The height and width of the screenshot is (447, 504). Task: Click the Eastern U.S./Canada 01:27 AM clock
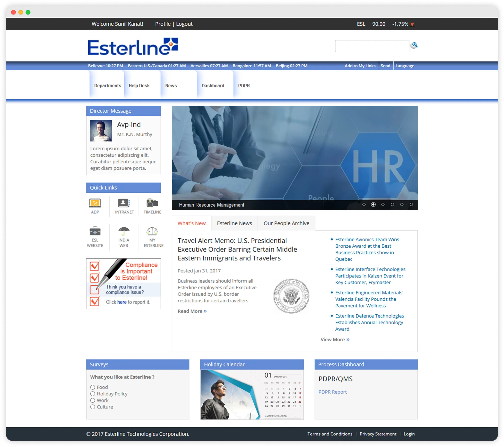click(x=157, y=66)
